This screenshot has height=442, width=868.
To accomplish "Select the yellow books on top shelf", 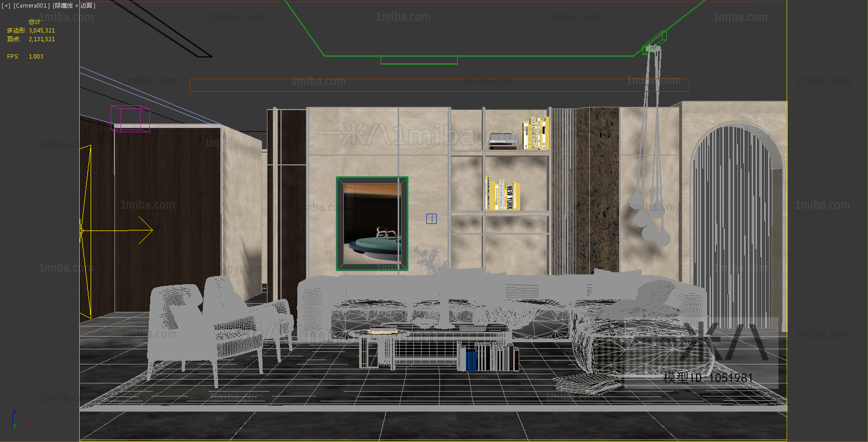I will 535,133.
